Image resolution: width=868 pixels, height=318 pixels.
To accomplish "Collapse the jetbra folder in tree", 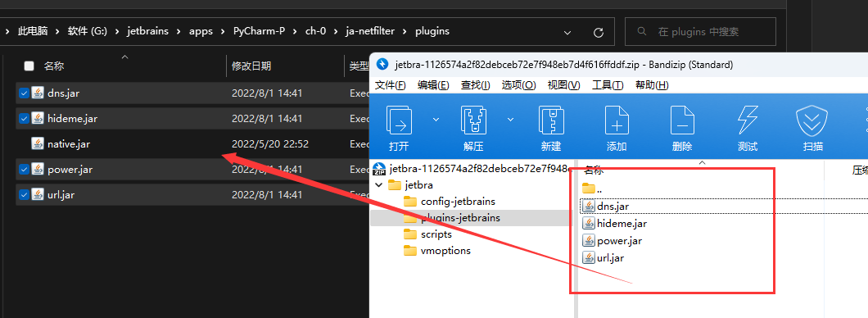I will point(379,185).
